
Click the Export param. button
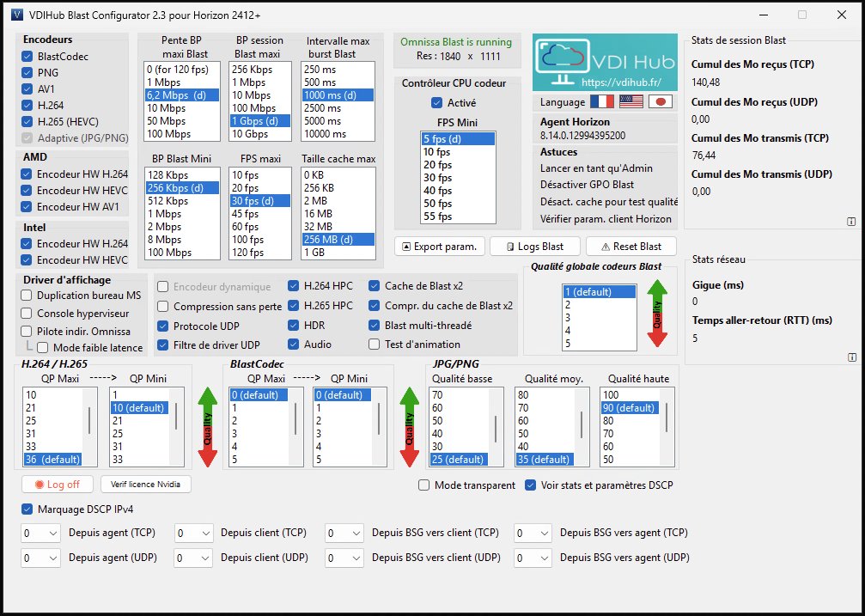tap(440, 247)
